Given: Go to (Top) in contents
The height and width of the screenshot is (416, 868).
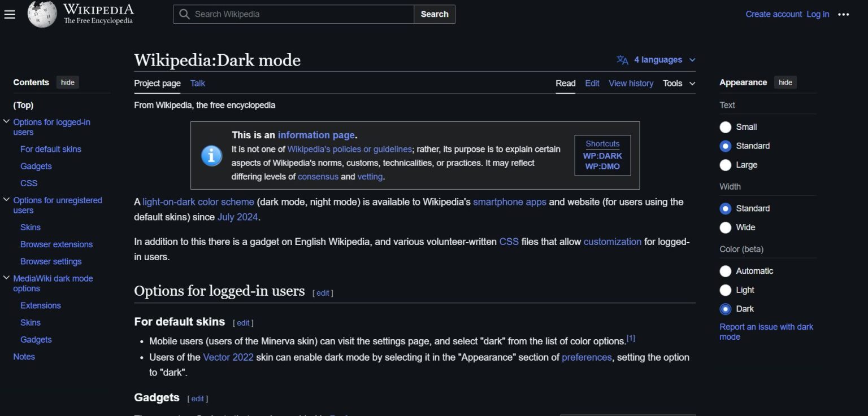Looking at the screenshot, I should (23, 105).
